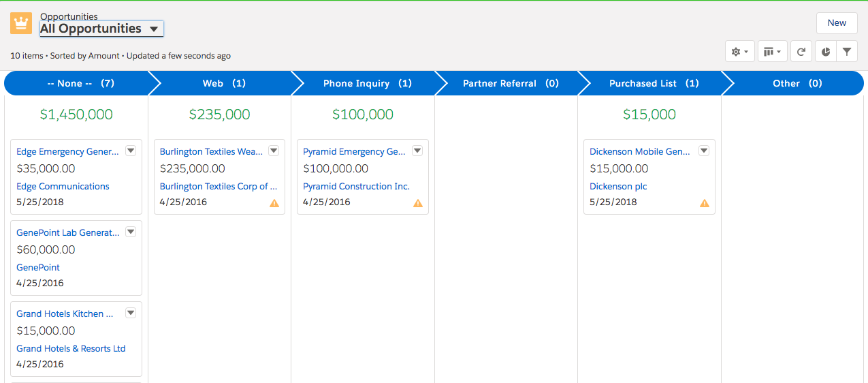868x383 pixels.
Task: Open Grand Hotels & Resorts Ltd account
Action: pyautogui.click(x=71, y=348)
